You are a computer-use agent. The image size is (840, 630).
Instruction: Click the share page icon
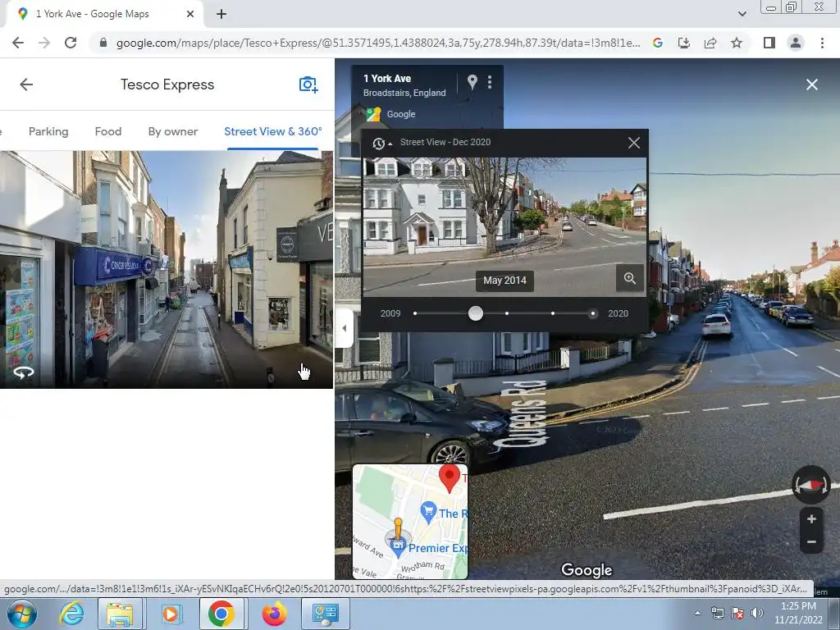710,43
